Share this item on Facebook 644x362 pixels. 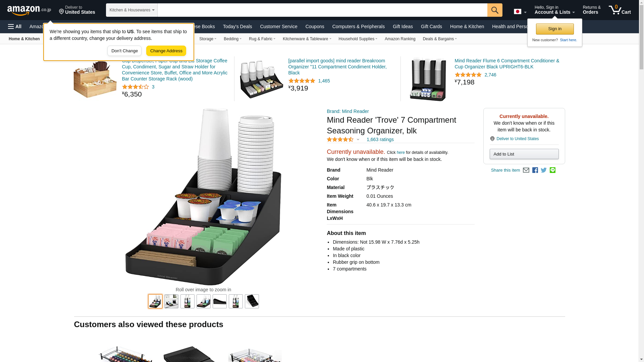535,170
